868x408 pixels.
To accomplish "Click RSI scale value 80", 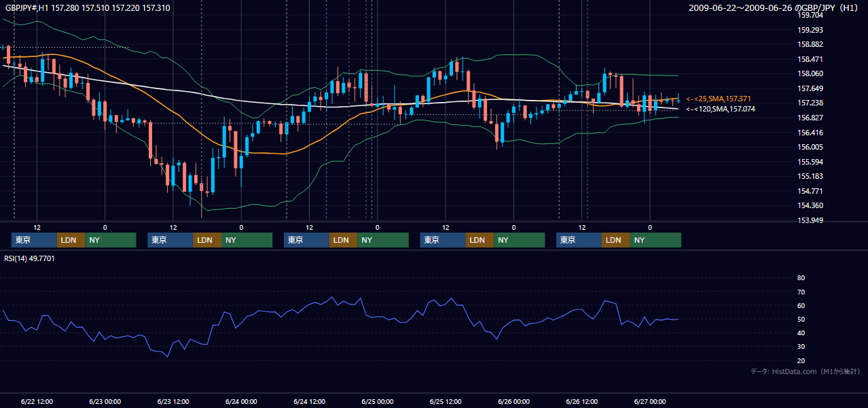I will tap(801, 278).
